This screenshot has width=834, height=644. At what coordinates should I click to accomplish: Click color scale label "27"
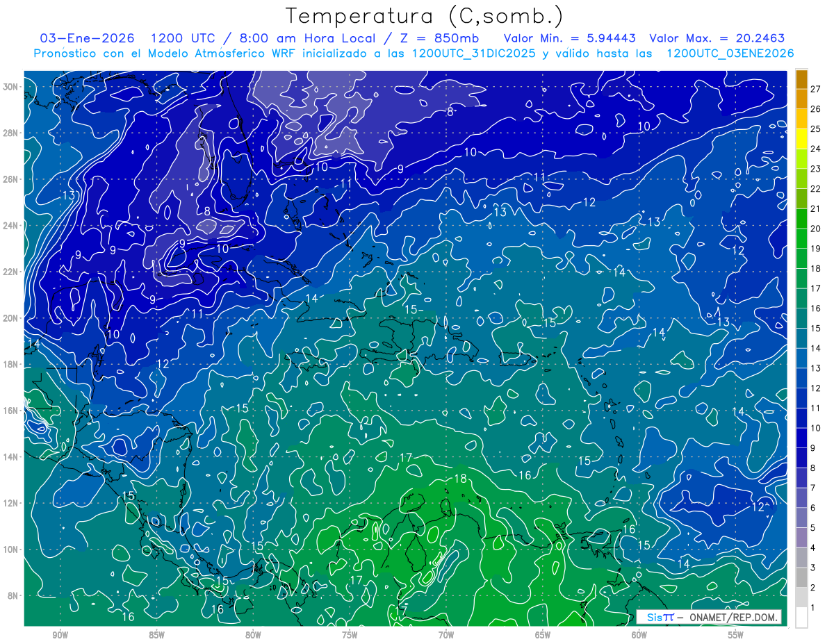click(815, 88)
